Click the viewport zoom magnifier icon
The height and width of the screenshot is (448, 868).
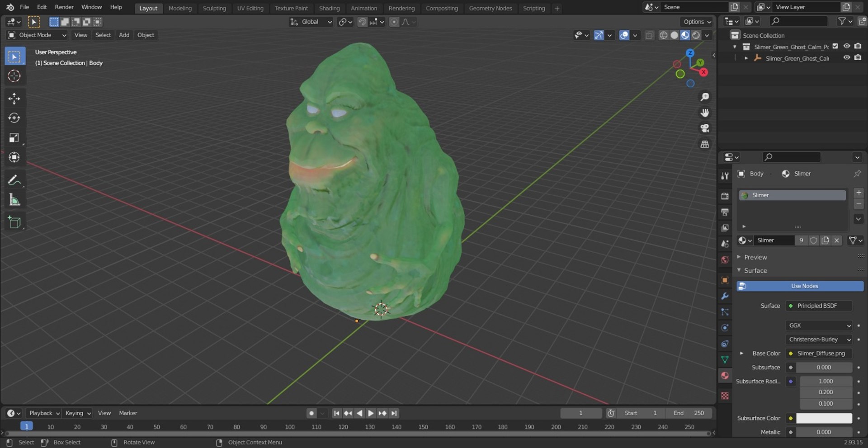704,97
